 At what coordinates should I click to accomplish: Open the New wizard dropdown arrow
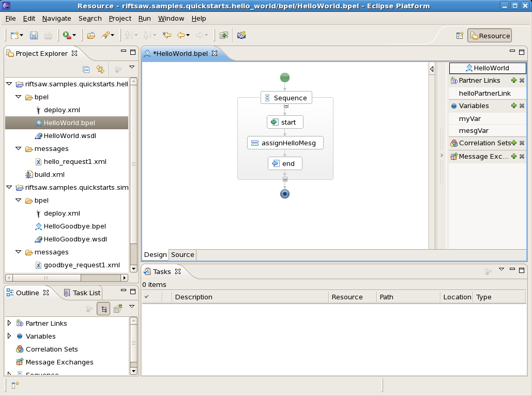tap(21, 35)
